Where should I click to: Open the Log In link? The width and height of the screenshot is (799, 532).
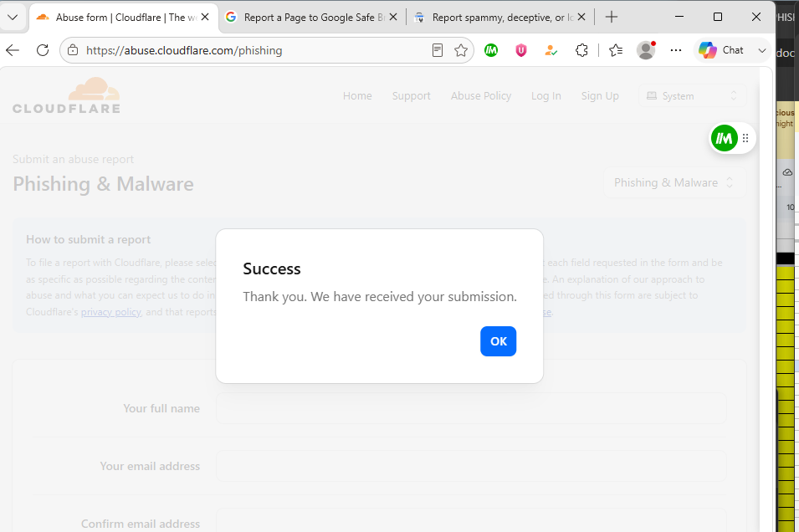pyautogui.click(x=545, y=96)
